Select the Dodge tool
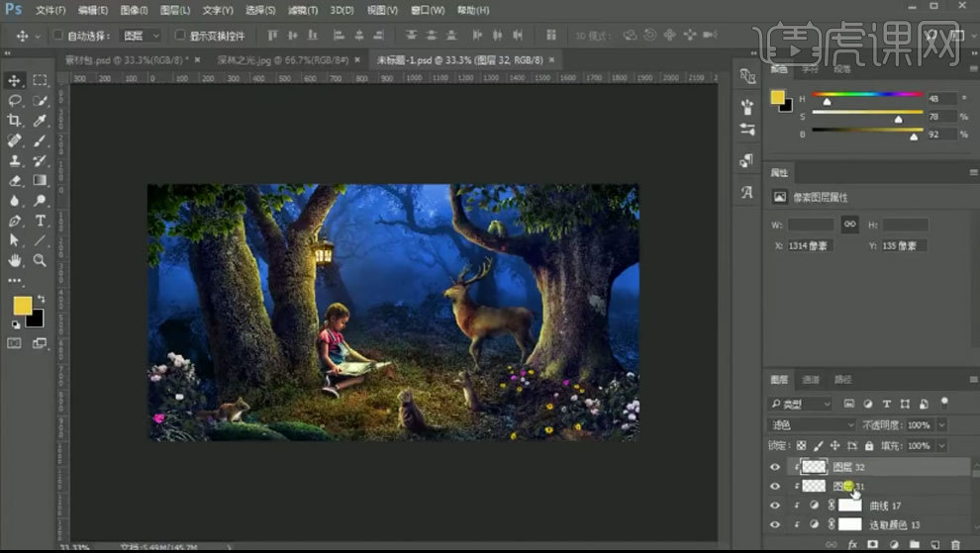Screen dimensions: 980x553 point(40,201)
